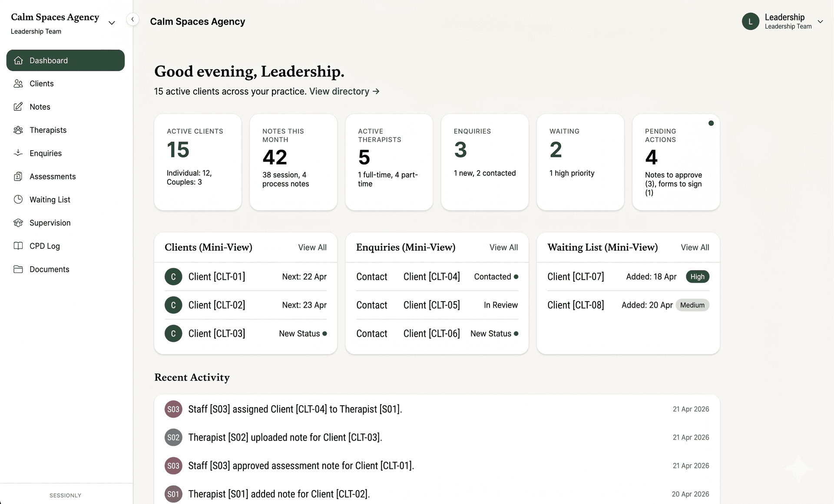Open the Leadership user menu dropdown arrow
The image size is (834, 504).
(820, 22)
